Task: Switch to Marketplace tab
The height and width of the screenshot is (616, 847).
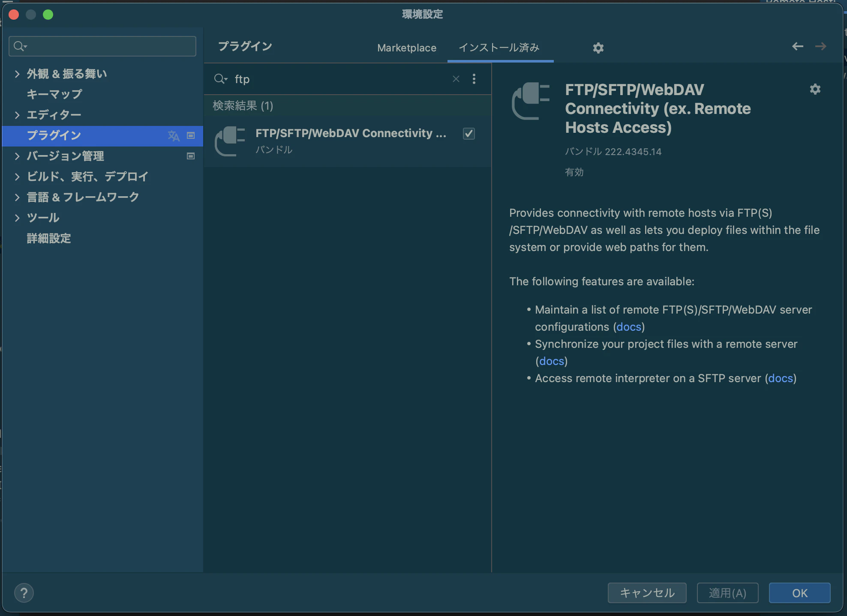Action: point(407,48)
